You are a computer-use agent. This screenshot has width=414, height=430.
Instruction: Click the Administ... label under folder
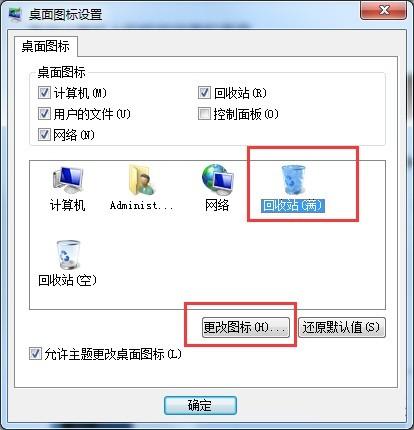[142, 205]
